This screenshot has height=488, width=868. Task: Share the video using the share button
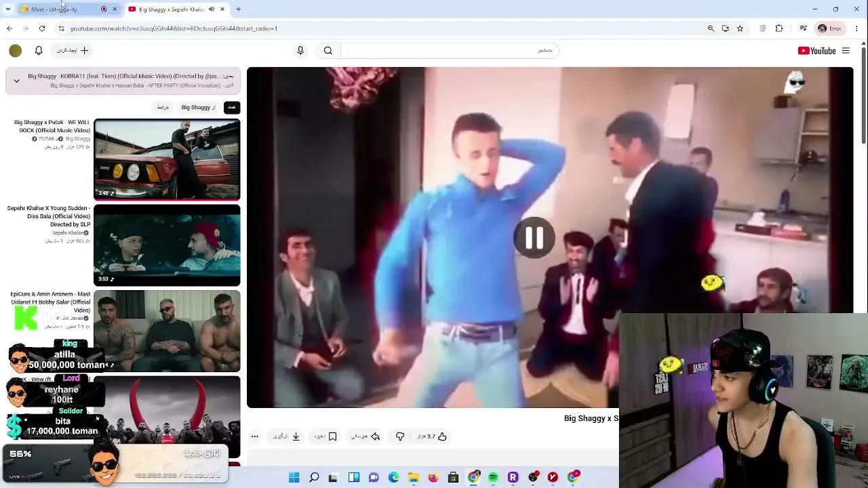pos(365,436)
